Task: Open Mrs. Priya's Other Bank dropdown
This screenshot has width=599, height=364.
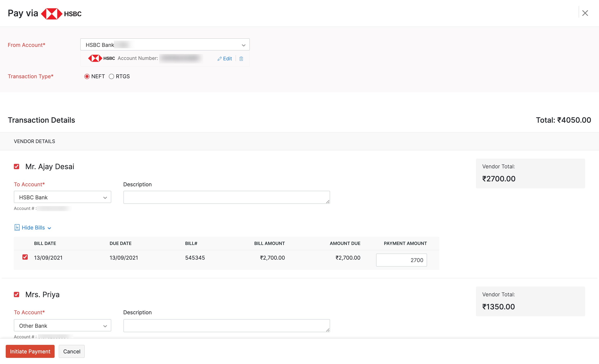Action: 63,325
